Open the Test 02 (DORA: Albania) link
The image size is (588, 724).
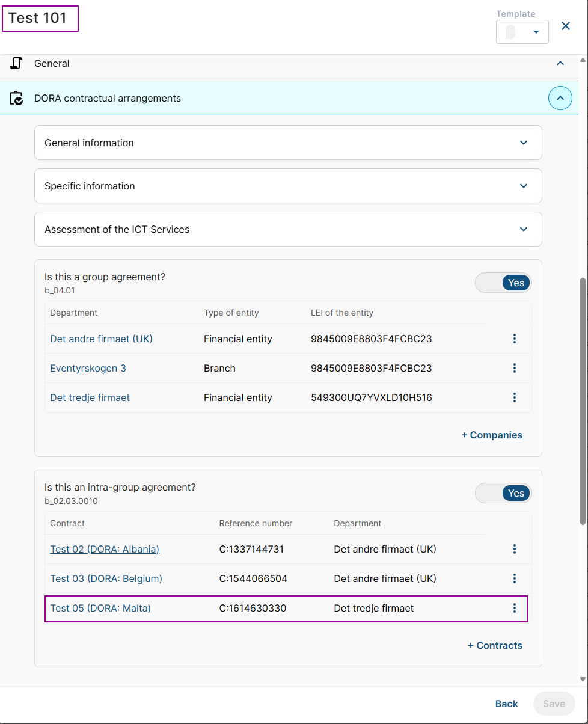pos(105,549)
